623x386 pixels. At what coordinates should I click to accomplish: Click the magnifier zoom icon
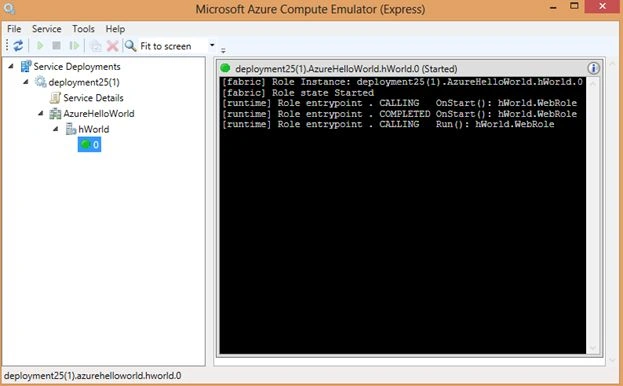(x=130, y=46)
